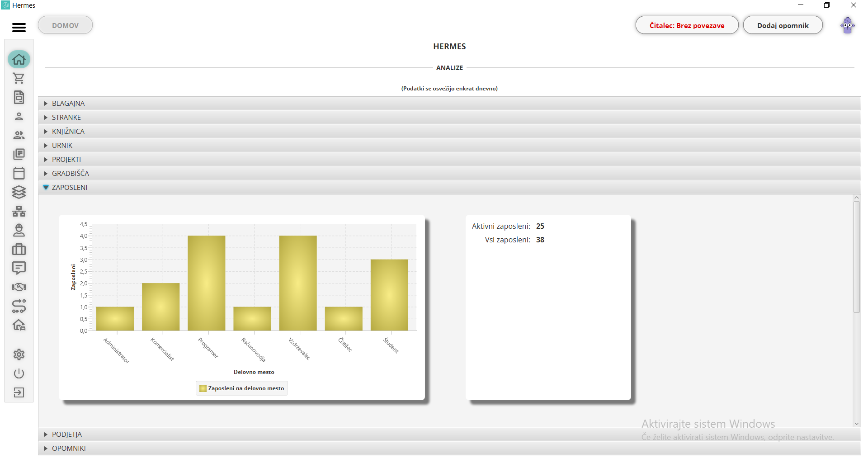Screen dimensions: 868x463
Task: Close the Hermes window
Action: click(854, 5)
